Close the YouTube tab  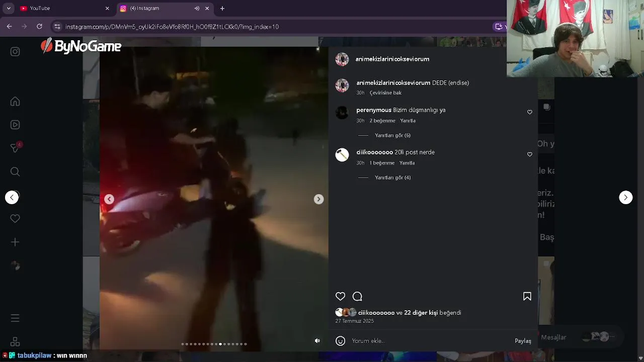[107, 9]
